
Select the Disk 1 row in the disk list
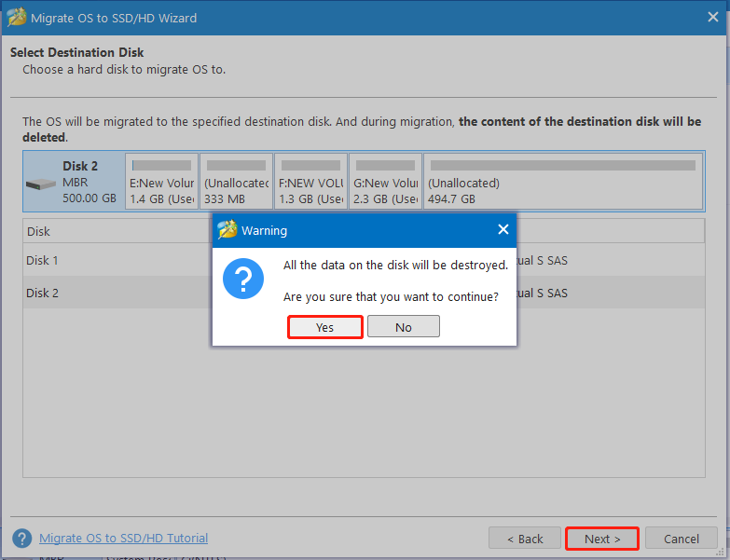pos(364,260)
